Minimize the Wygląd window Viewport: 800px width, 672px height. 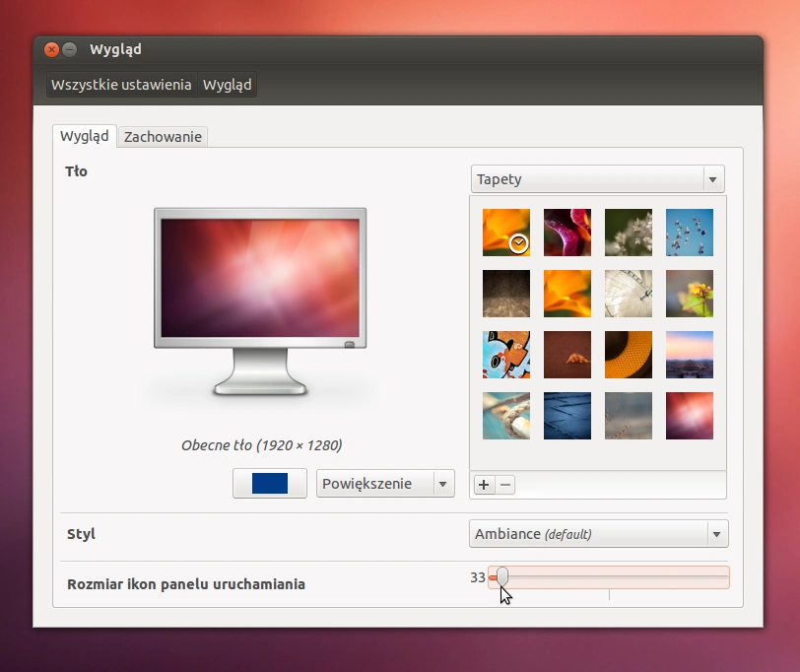point(69,49)
